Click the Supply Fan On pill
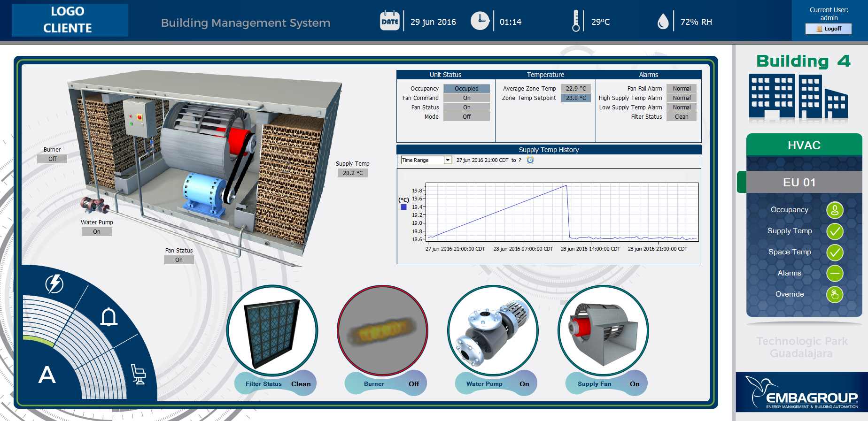The width and height of the screenshot is (868, 421). point(606,383)
